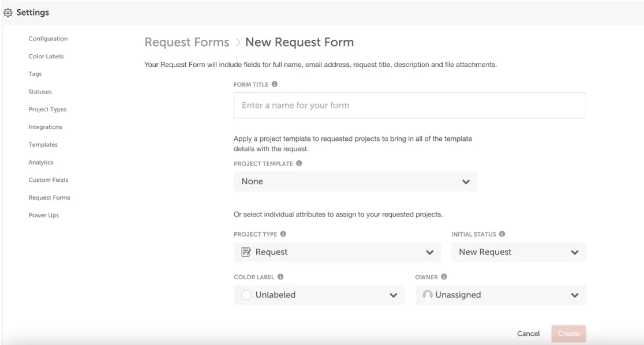The image size is (644, 345).
Task: Click the Form Title input field
Action: click(410, 106)
